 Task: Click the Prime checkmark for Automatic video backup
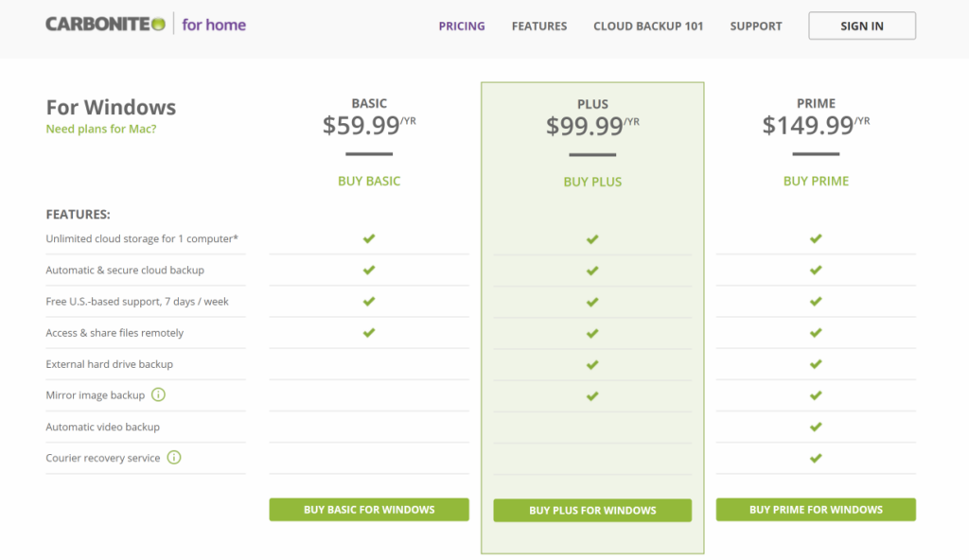816,427
